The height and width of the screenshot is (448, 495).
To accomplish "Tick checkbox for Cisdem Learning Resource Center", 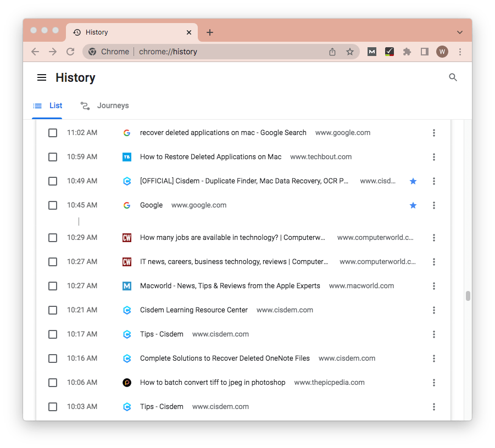I will pos(53,310).
